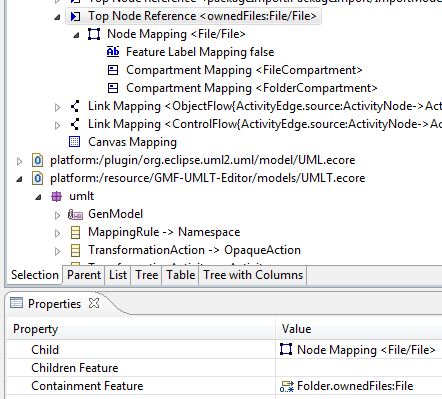Viewport: 442px width, 399px height.
Task: Select the Containment Feature property row
Action: 224,386
